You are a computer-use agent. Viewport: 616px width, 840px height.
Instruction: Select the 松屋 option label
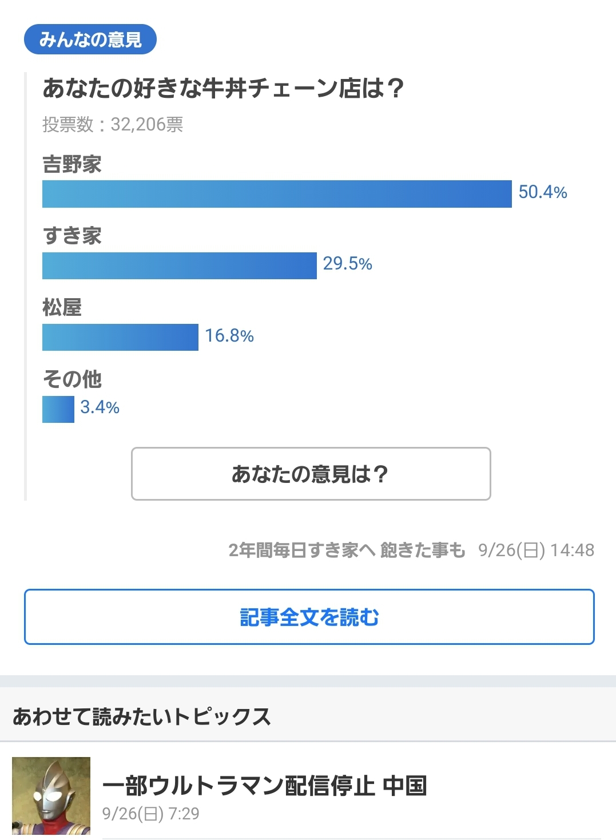pyautogui.click(x=62, y=307)
